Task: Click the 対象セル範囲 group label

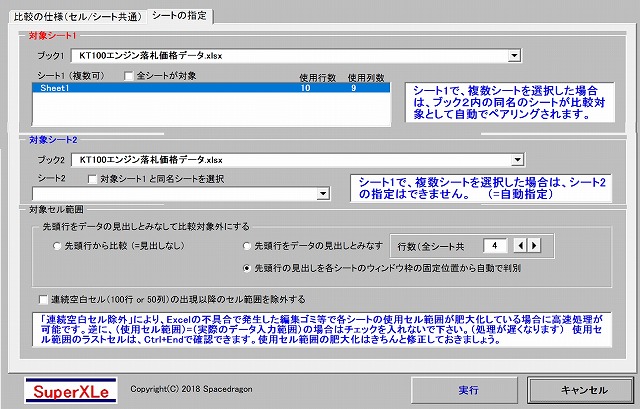Action: (56, 210)
